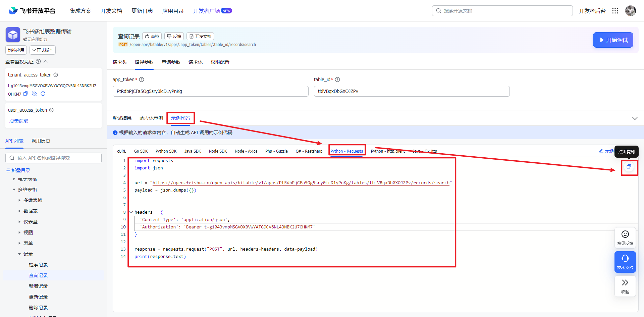
Task: Open the apps grid icon in header
Action: pos(615,11)
